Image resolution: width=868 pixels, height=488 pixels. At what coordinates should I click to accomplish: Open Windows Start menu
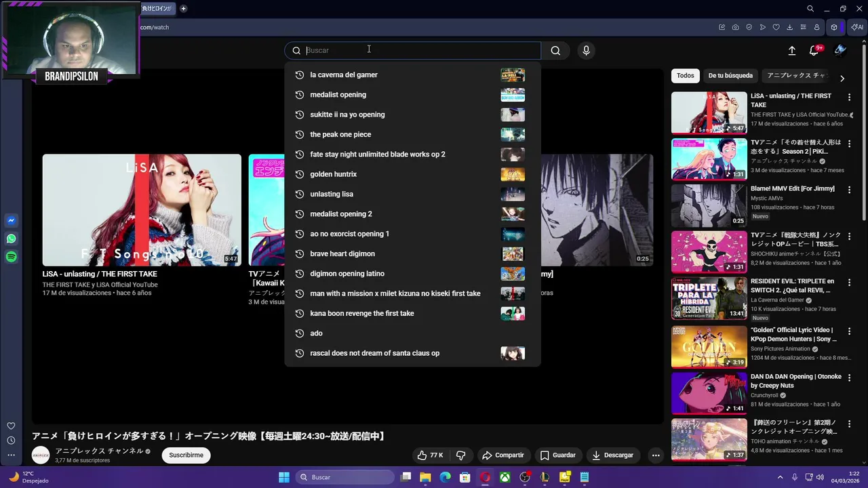pos(284,477)
